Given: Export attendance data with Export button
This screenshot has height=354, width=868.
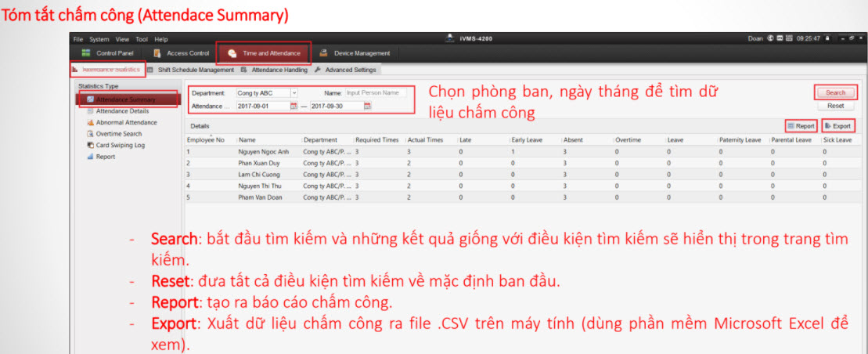Looking at the screenshot, I should pos(837,126).
